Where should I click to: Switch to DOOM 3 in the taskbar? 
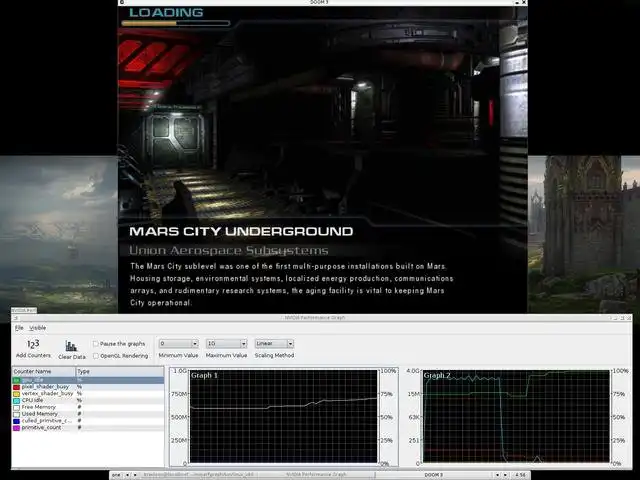coord(433,475)
